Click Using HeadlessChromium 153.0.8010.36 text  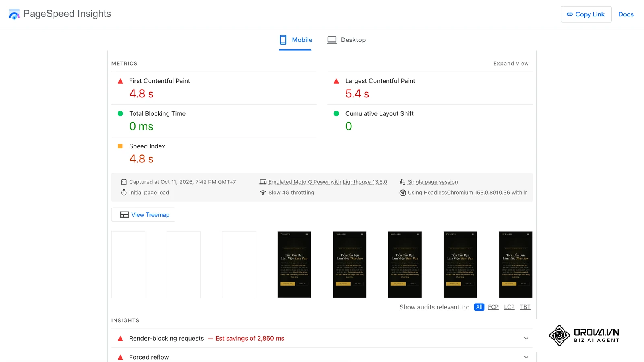coord(467,193)
